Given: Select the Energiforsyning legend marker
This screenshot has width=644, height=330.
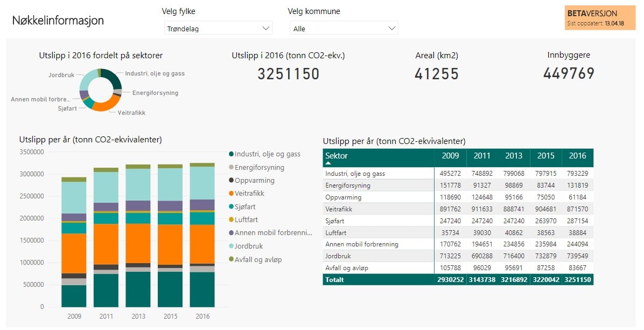Looking at the screenshot, I should pyautogui.click(x=231, y=168).
